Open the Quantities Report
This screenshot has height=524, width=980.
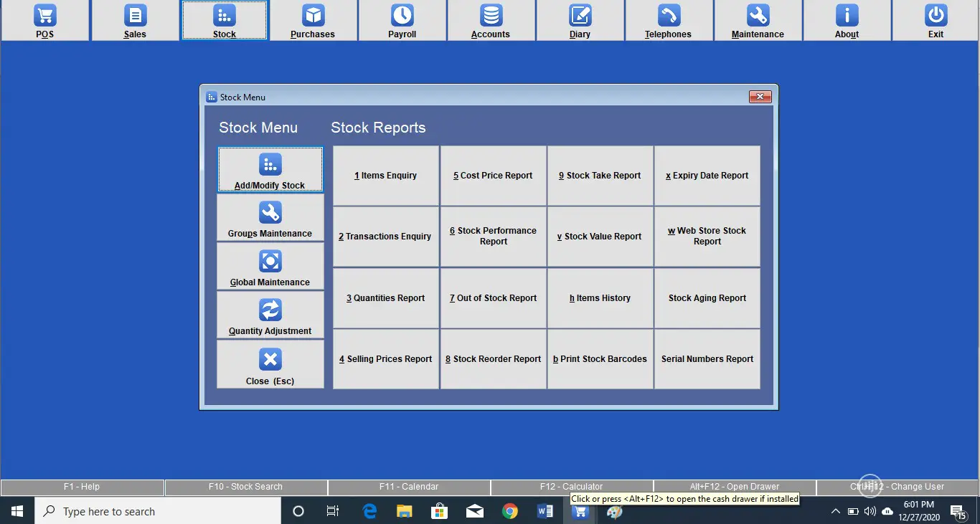[386, 298]
